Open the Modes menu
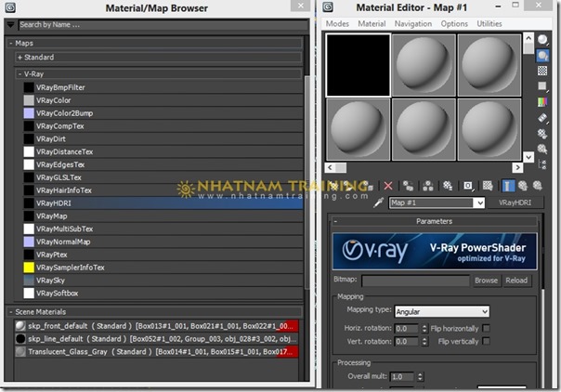Screen dimensions: 561x392 [337, 23]
